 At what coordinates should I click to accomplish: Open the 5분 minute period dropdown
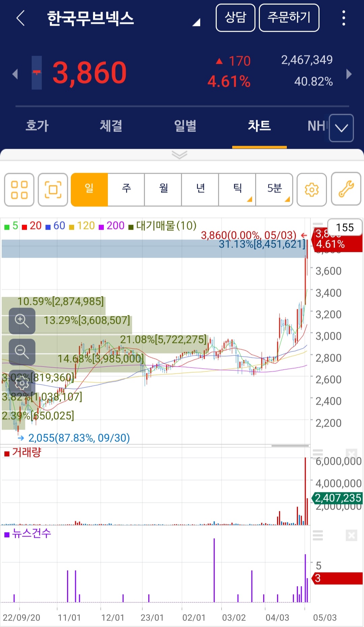[x=274, y=190]
